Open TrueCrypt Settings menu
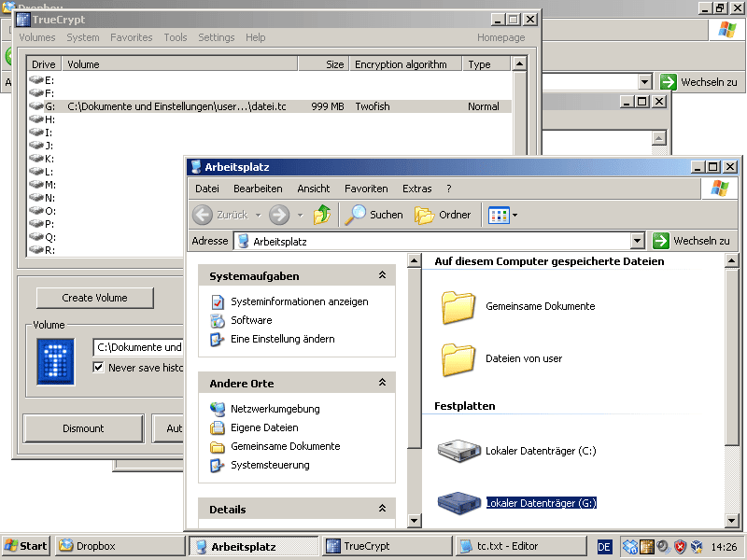The width and height of the screenshot is (747, 560). 217,37
